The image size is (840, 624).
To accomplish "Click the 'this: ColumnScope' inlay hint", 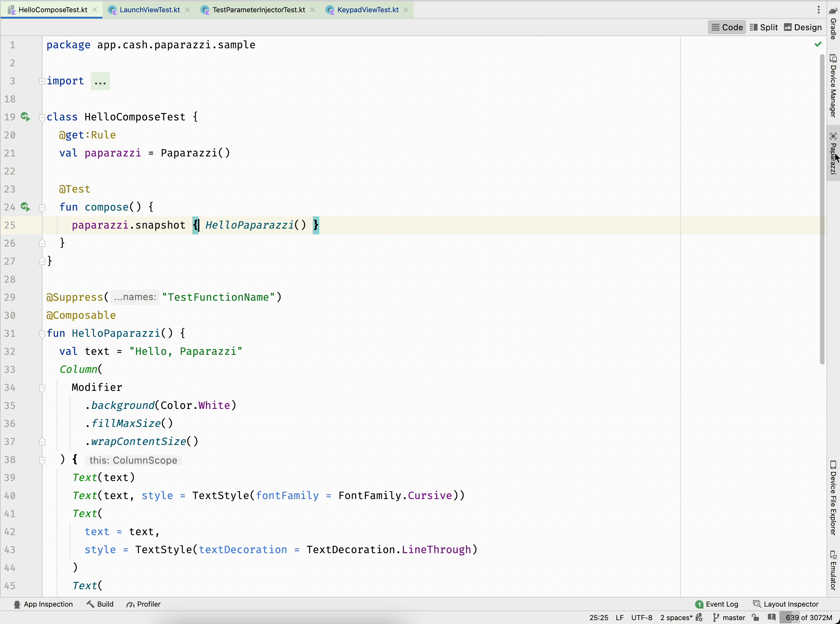I will tap(133, 460).
